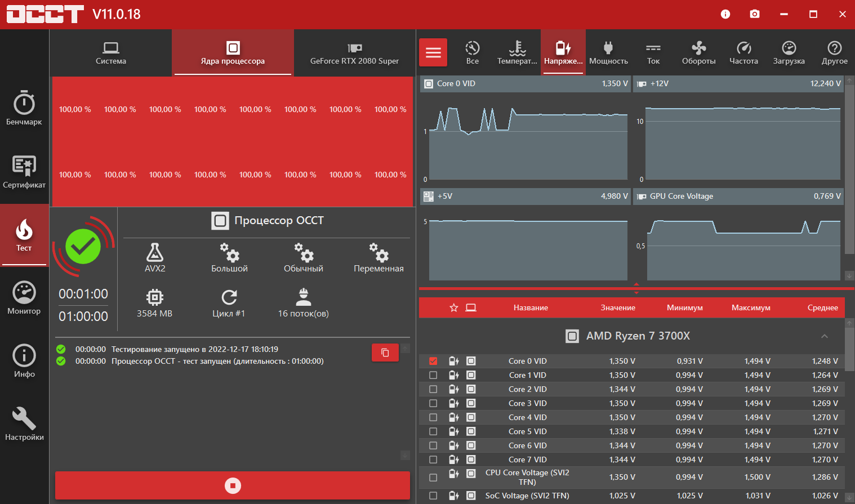Click the 01:00:00 test duration value

point(83,316)
